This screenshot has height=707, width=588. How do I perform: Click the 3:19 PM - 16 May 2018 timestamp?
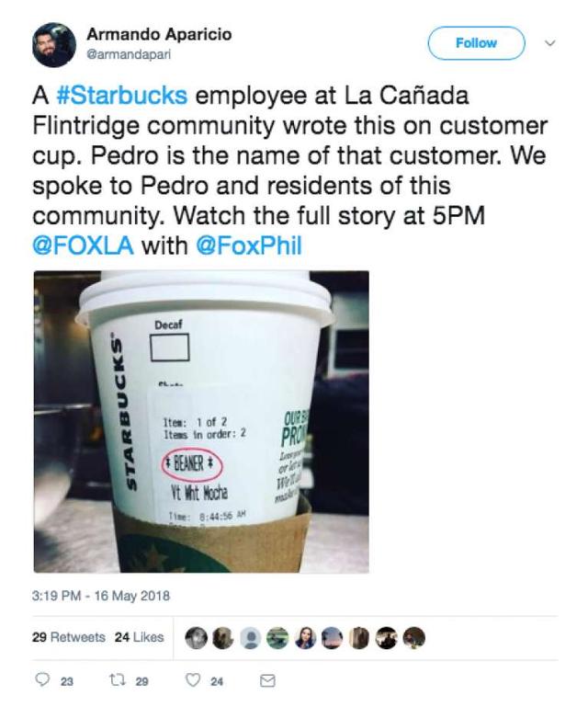point(101,596)
